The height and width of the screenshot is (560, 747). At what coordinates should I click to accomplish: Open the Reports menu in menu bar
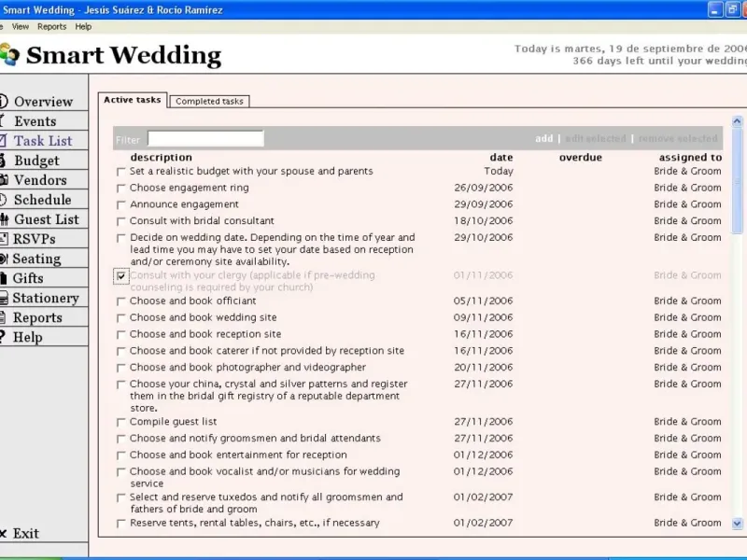52,27
